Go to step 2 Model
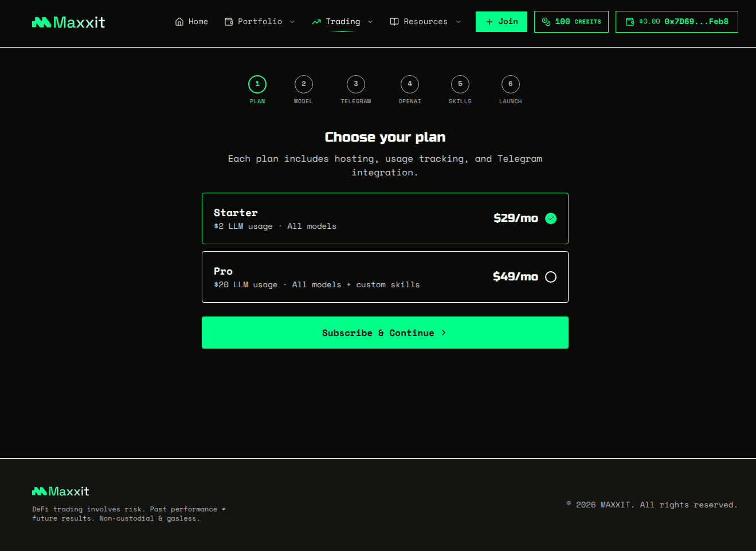The width and height of the screenshot is (756, 551). click(304, 84)
